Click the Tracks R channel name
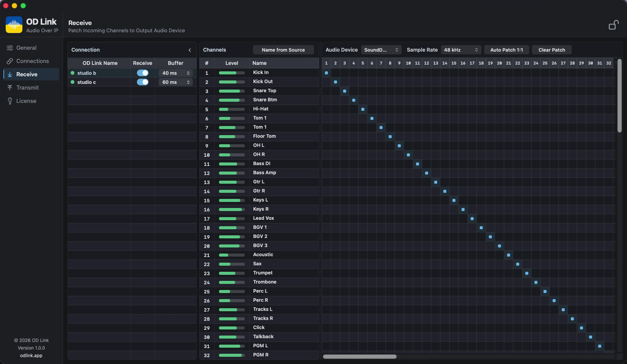 click(x=263, y=318)
